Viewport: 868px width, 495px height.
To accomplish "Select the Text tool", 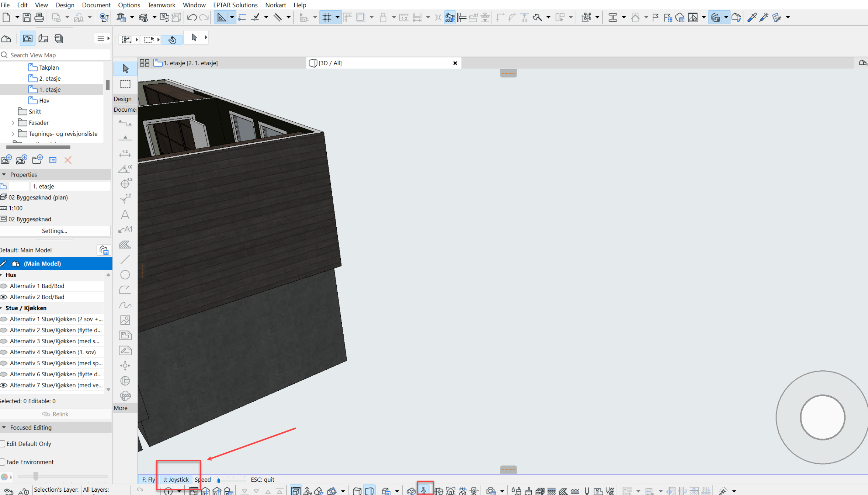I will tap(125, 214).
